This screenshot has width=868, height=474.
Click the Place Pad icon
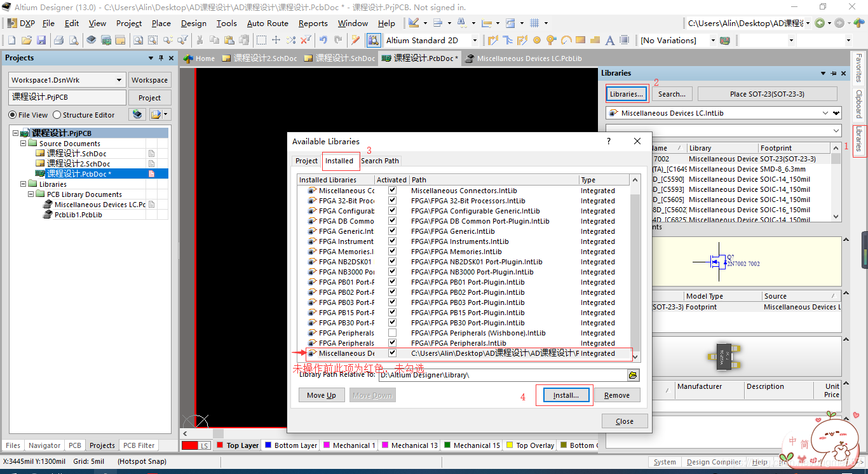coord(537,40)
